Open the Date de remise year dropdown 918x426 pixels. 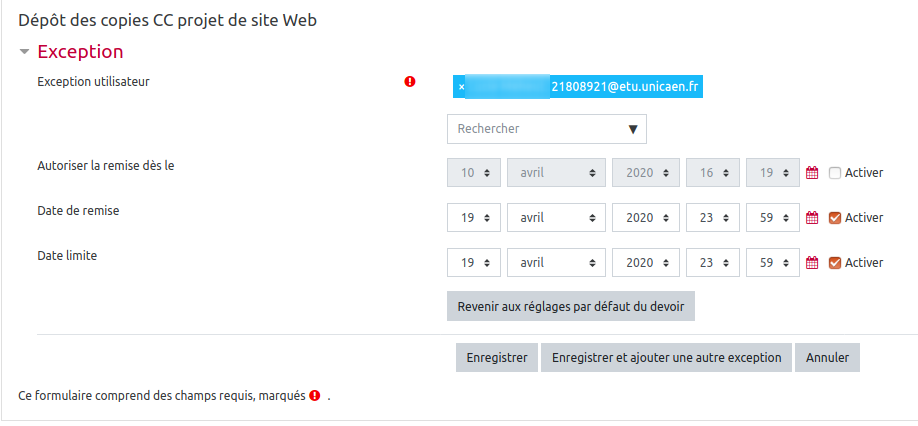645,218
